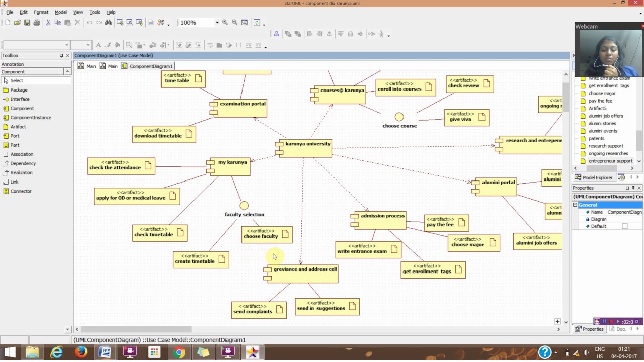Switch to the ComponentDiagram1 tab
The width and height of the screenshot is (644, 362).
(147, 66)
